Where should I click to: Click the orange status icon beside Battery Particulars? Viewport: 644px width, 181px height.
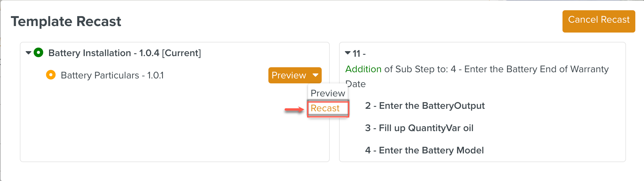click(x=51, y=75)
